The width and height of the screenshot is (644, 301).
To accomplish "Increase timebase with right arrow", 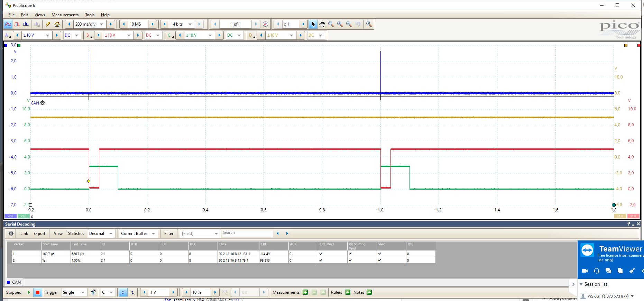I will 111,24.
